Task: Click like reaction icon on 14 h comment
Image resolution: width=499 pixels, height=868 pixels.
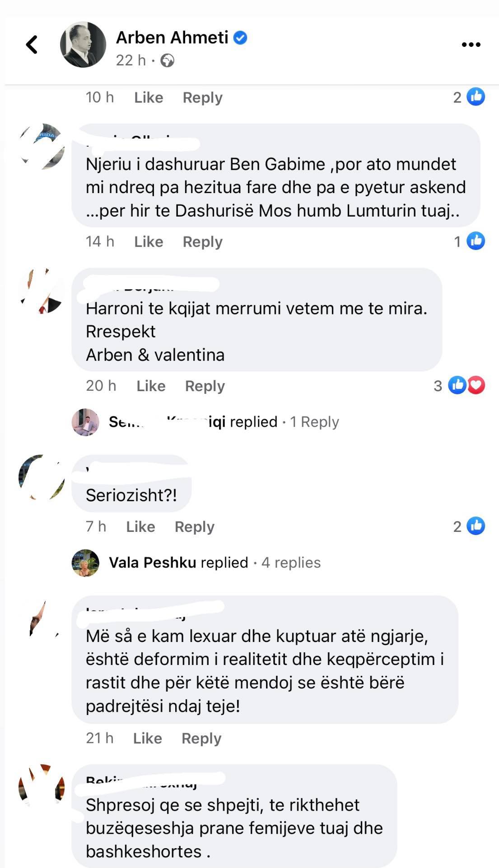Action: coord(476,241)
